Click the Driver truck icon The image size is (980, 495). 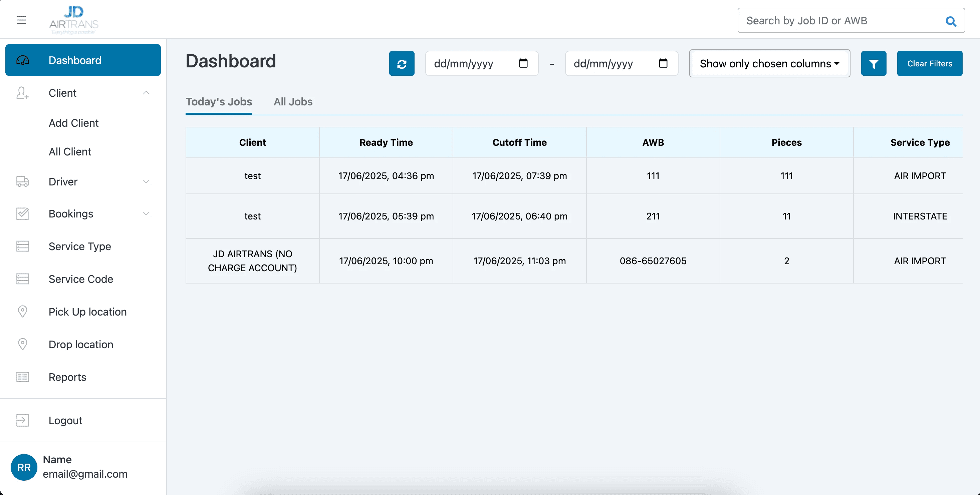click(x=23, y=181)
